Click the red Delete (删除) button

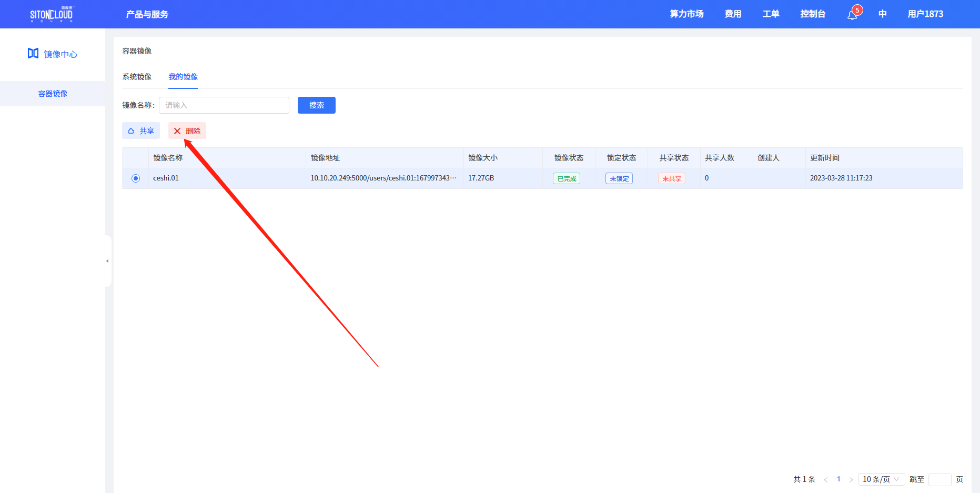[x=187, y=131]
